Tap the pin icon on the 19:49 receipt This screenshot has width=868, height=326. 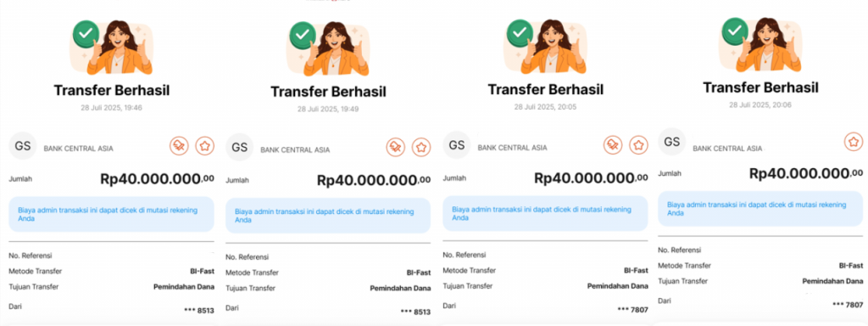click(x=395, y=148)
